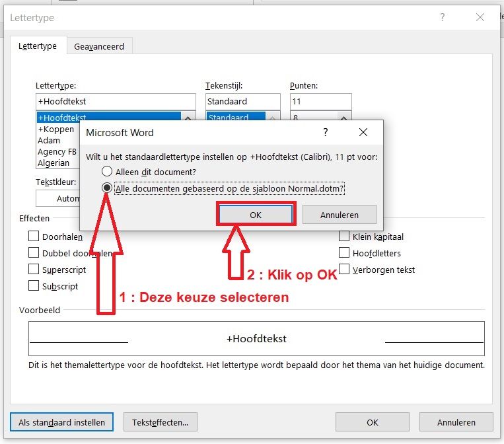The width and height of the screenshot is (504, 444).
Task: Switch to the Geavanceerd tab
Action: click(99, 46)
